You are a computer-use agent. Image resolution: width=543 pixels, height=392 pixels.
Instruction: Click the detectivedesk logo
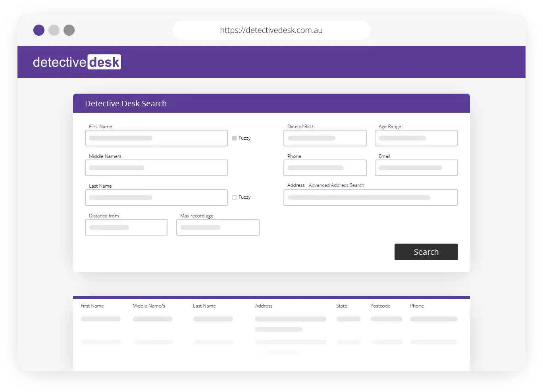[x=77, y=62]
